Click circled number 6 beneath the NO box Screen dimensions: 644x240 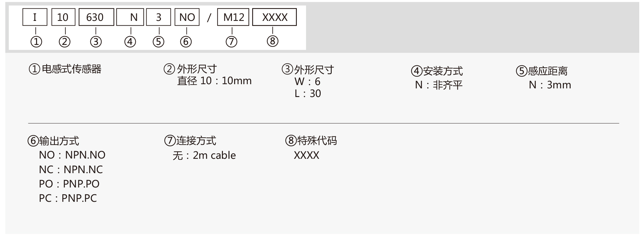coord(186,42)
